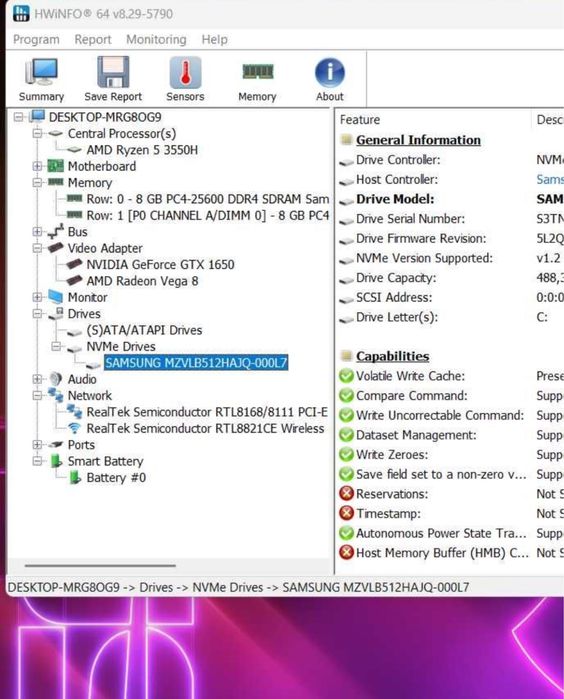Image resolution: width=564 pixels, height=699 pixels.
Task: Click the Ports node icon
Action: [x=56, y=444]
